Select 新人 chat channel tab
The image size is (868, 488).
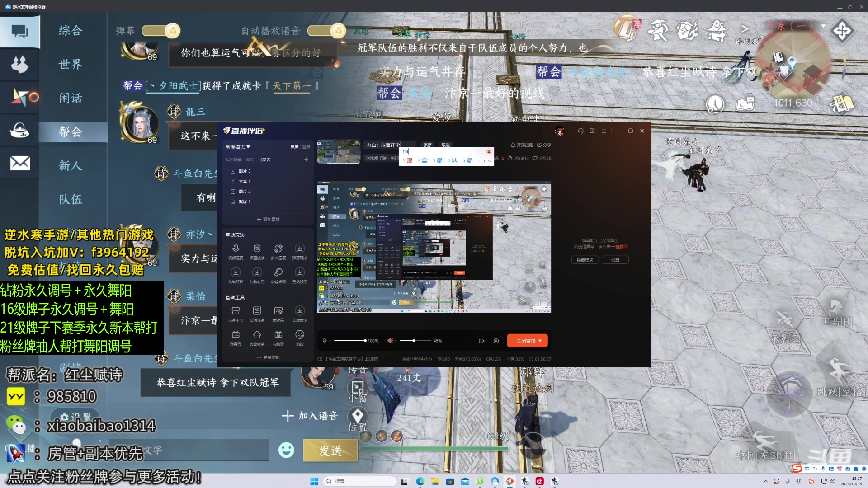[x=71, y=166]
